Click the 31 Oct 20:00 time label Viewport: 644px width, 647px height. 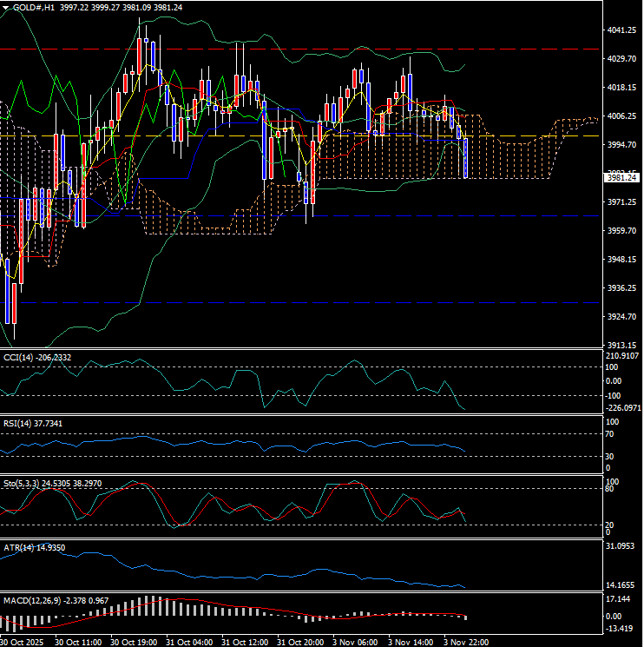pyautogui.click(x=299, y=642)
